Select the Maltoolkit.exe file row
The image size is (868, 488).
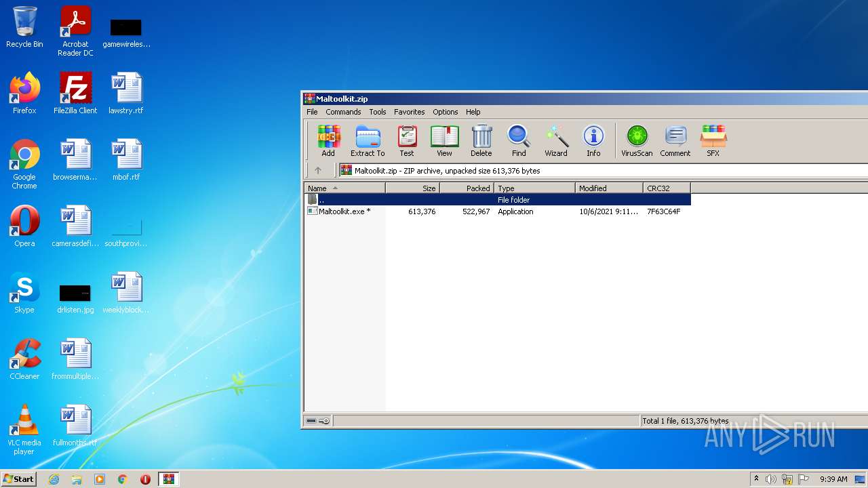[497, 211]
